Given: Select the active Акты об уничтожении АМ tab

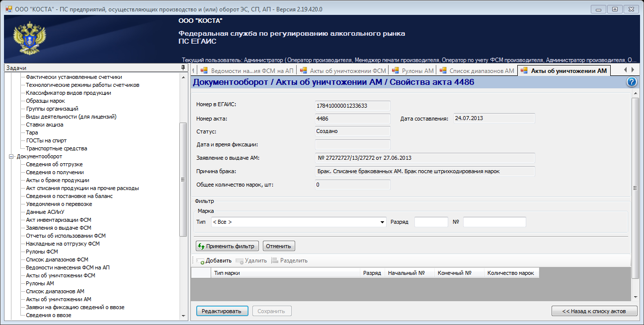Looking at the screenshot, I should coord(563,71).
